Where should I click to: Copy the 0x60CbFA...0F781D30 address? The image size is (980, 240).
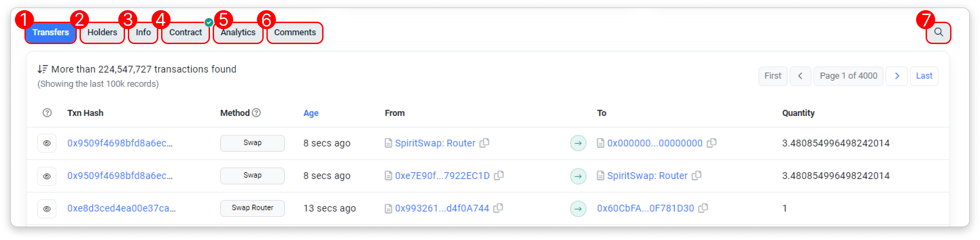[703, 208]
